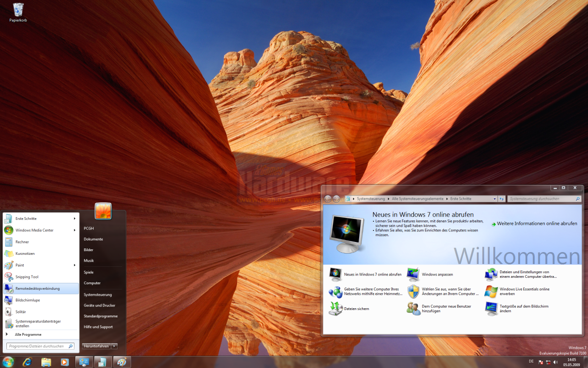Click the Systemreparaturdatenträger erstellen icon
Screen dimensions: 588x368
tap(9, 323)
